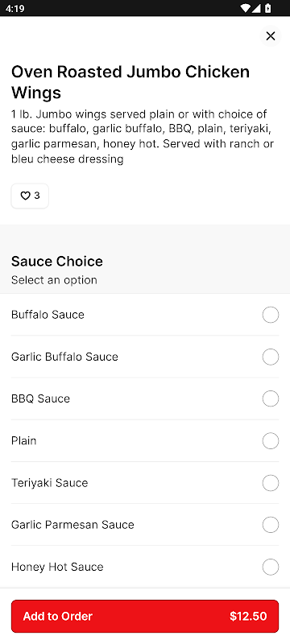Select the Honey Hot Sauce radio button

coord(271,567)
